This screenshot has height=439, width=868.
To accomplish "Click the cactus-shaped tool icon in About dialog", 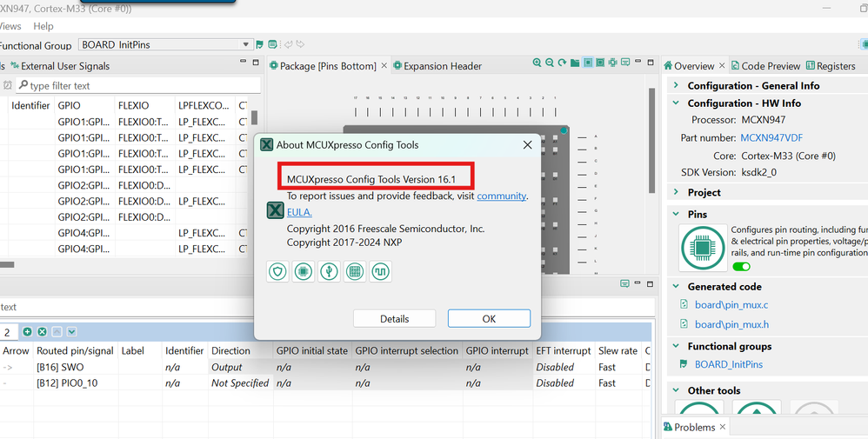I will [330, 271].
